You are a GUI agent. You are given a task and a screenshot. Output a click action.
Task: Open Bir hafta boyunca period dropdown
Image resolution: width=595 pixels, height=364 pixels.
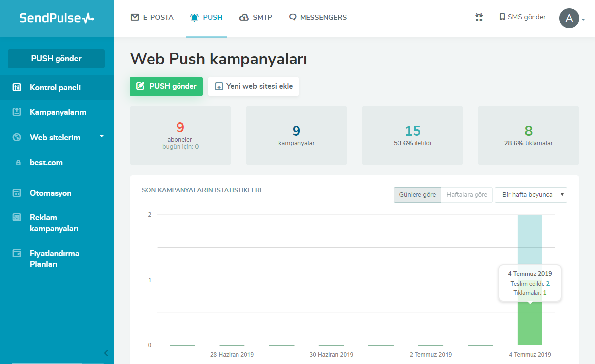click(x=531, y=195)
